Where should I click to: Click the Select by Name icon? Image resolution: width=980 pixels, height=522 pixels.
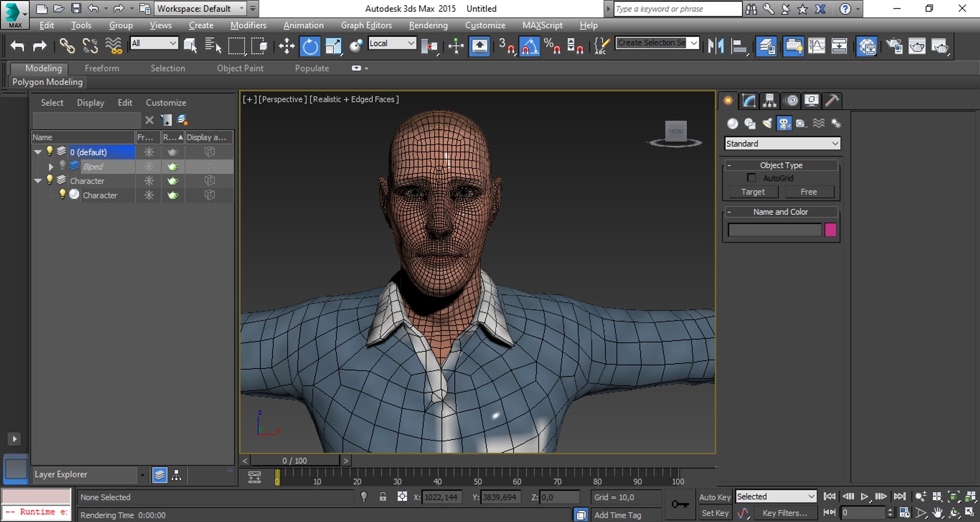213,46
